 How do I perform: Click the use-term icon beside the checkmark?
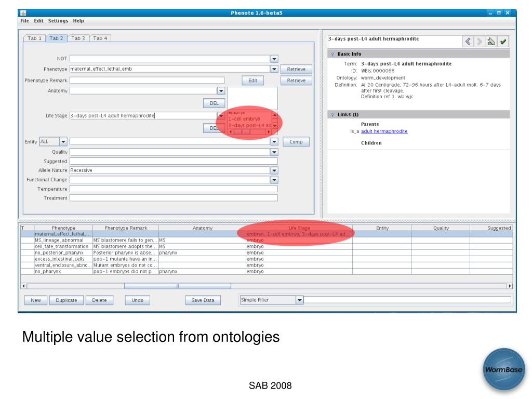click(x=491, y=42)
